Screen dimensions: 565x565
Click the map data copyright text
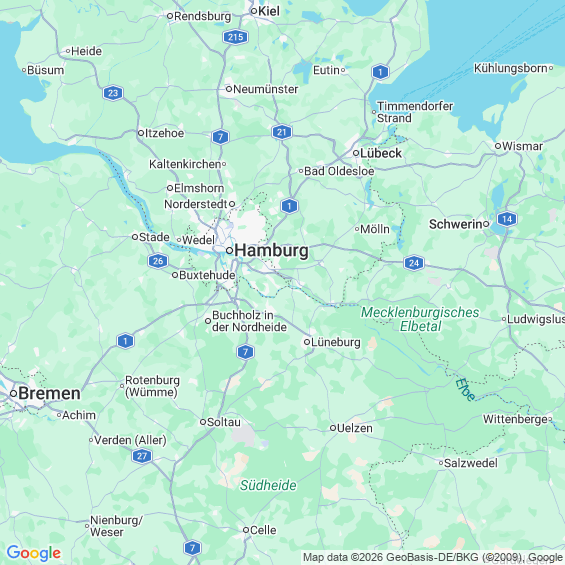[432, 558]
